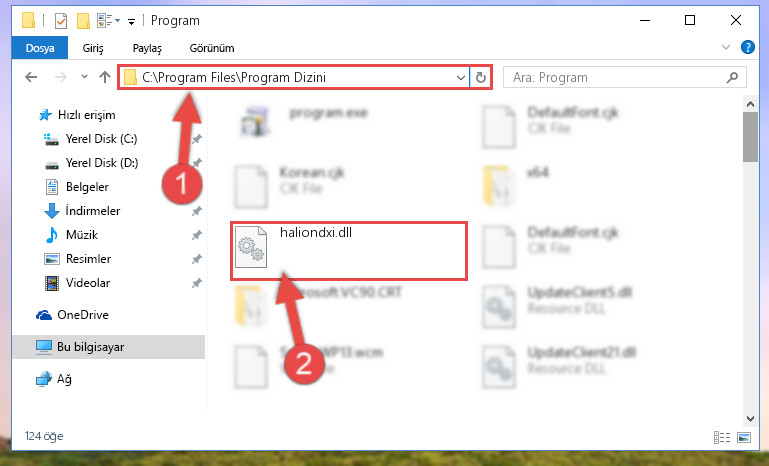Switch to the Görünüm tab
This screenshot has width=769, height=466.
(x=212, y=48)
